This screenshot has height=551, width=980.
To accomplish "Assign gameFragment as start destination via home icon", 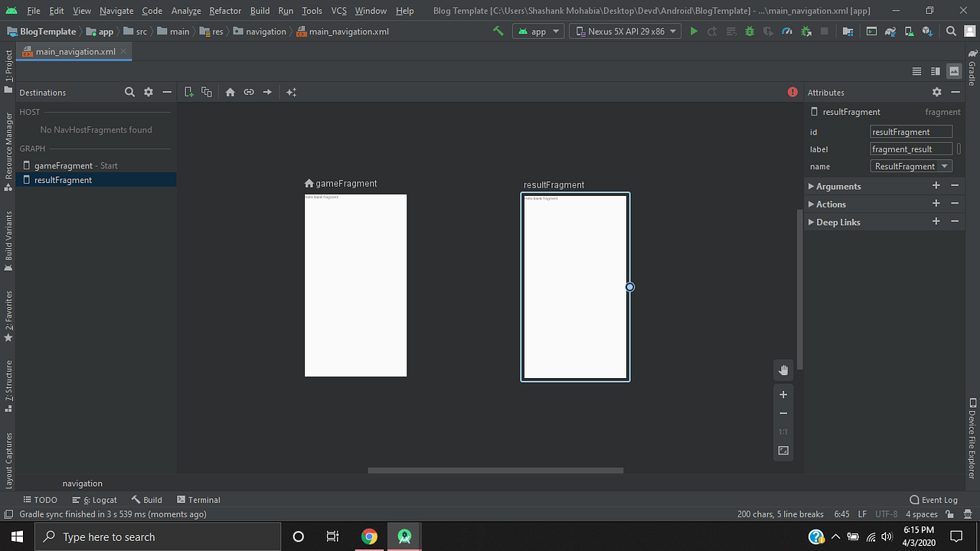I will 230,92.
